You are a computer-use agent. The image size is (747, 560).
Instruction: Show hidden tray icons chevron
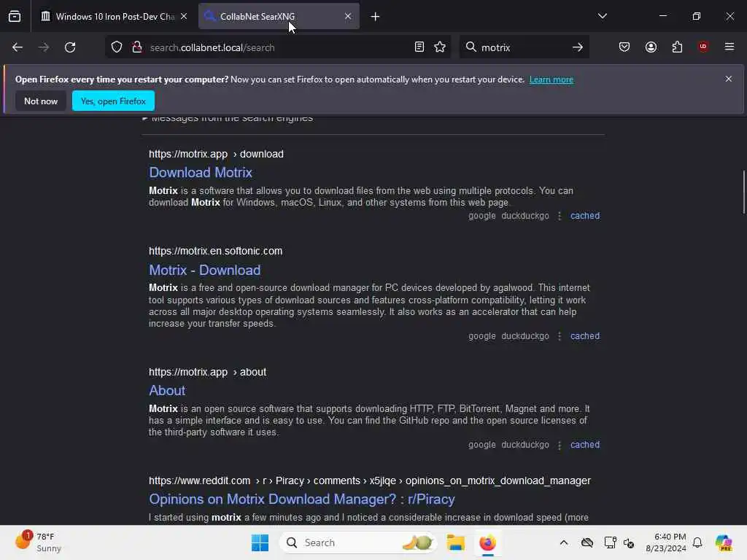[x=564, y=542]
